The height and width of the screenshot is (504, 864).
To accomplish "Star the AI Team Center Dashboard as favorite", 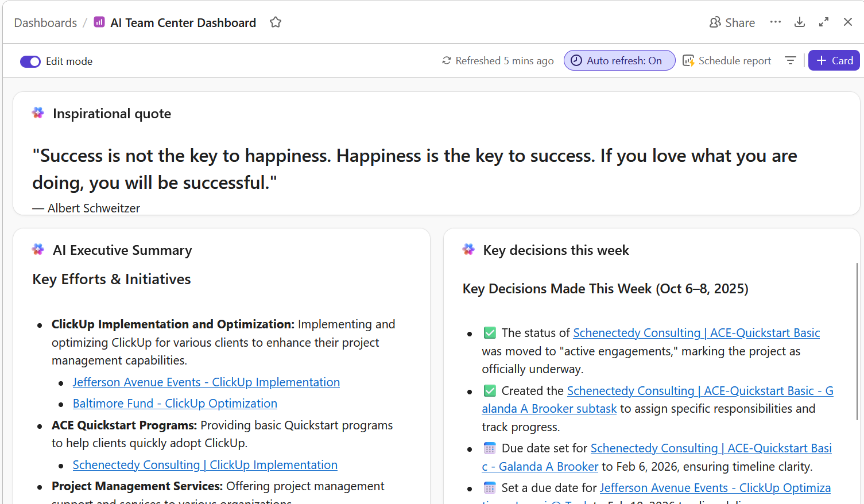I will pyautogui.click(x=276, y=22).
